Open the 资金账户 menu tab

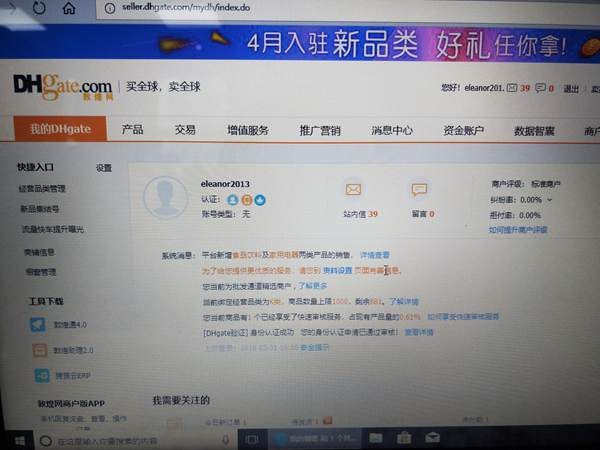pos(463,131)
